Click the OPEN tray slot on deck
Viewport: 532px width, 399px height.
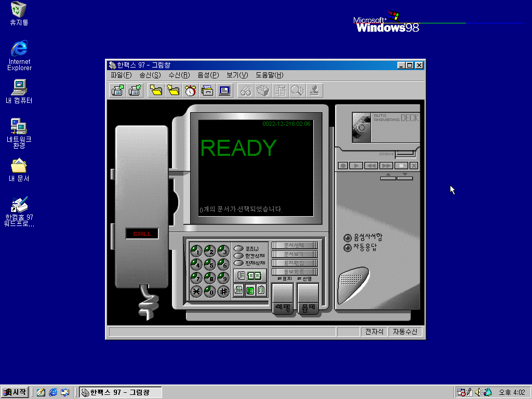(x=405, y=154)
